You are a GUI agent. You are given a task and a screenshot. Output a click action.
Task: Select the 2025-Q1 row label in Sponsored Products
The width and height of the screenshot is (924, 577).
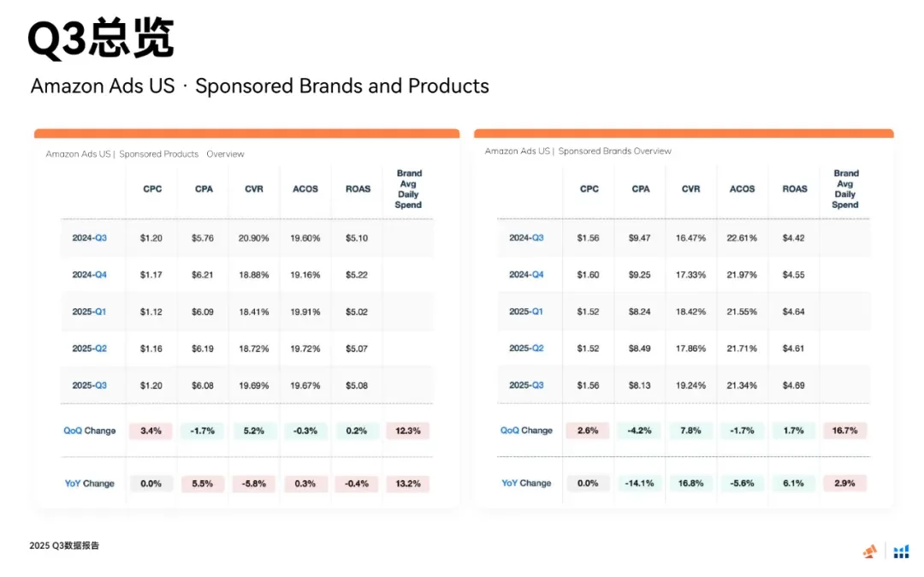coord(89,312)
